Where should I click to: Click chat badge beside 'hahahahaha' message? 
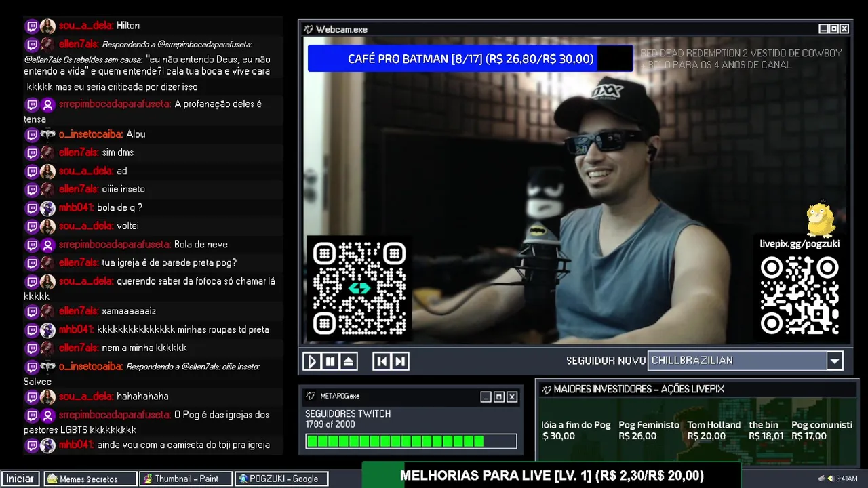(x=32, y=396)
